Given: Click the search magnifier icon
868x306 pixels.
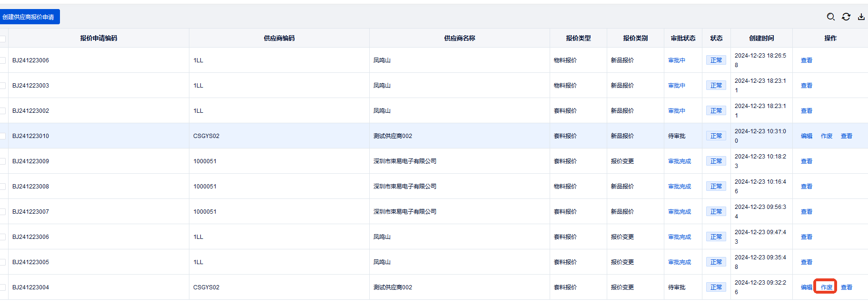Looking at the screenshot, I should 830,17.
